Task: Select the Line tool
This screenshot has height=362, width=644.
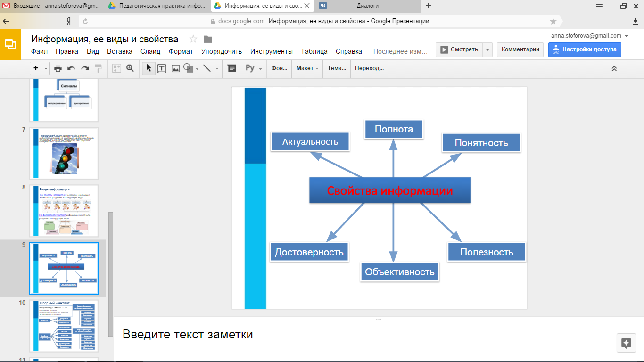Action: (x=206, y=68)
